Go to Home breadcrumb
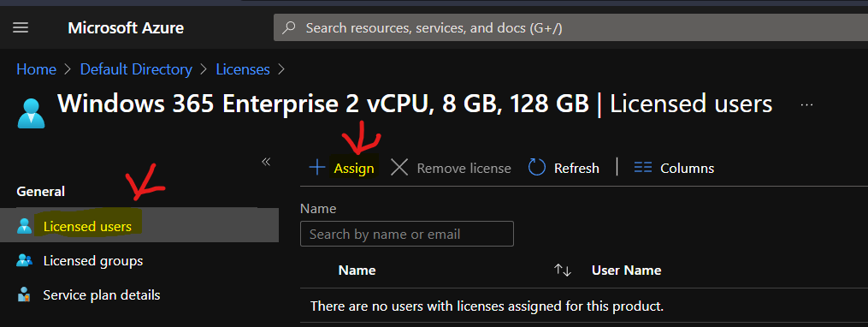The height and width of the screenshot is (327, 868). pos(37,69)
